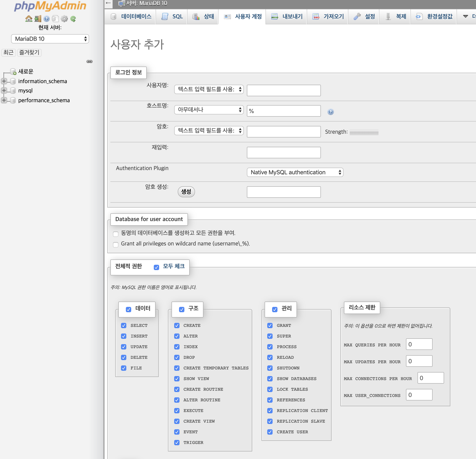The height and width of the screenshot is (459, 476).
Task: Click the navigation panel settings gear icon
Action: 64,18
